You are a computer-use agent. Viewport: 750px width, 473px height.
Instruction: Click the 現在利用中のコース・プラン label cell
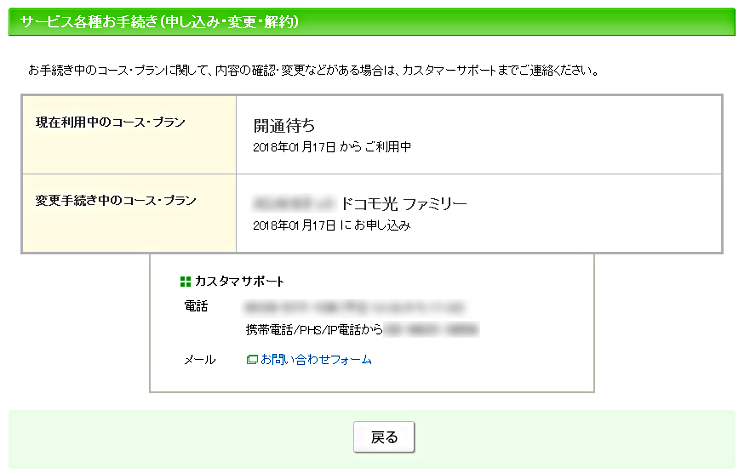(x=129, y=134)
